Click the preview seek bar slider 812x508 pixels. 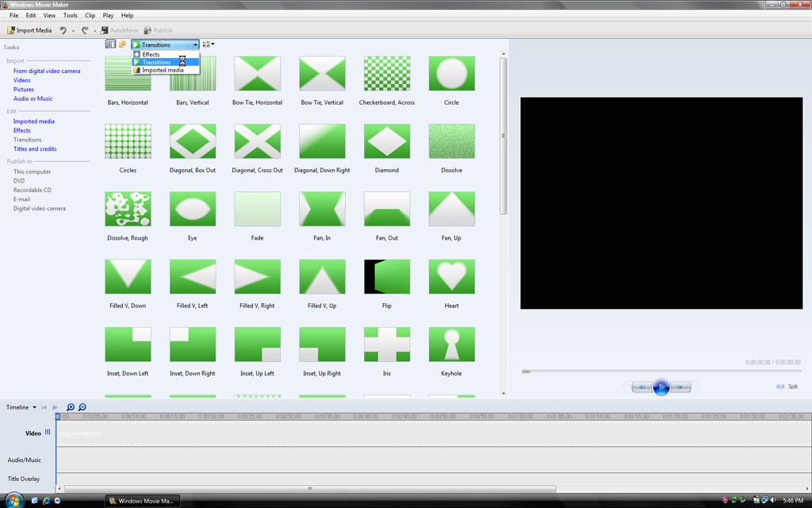point(526,371)
